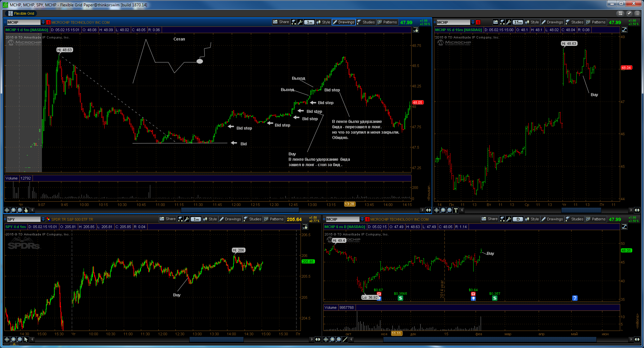This screenshot has width=644, height=348.
Task: Click the active drawing tool icon in MCHP 1m chart
Action: (x=416, y=30)
